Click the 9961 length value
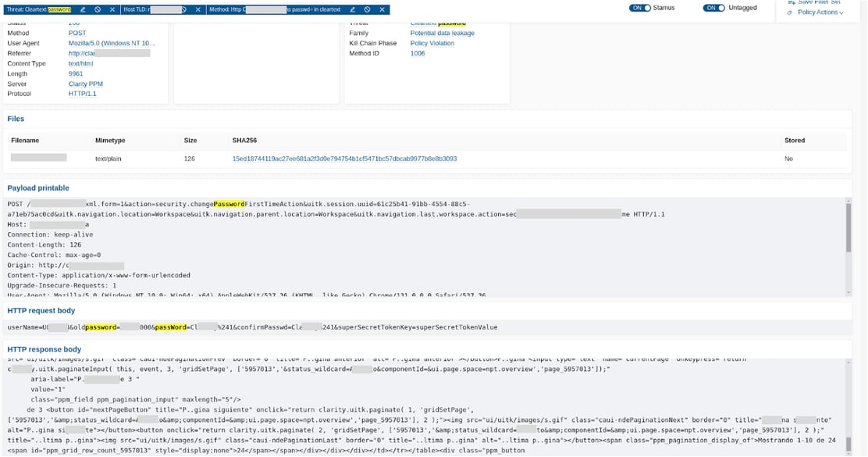This screenshot has width=868, height=457. (x=75, y=73)
